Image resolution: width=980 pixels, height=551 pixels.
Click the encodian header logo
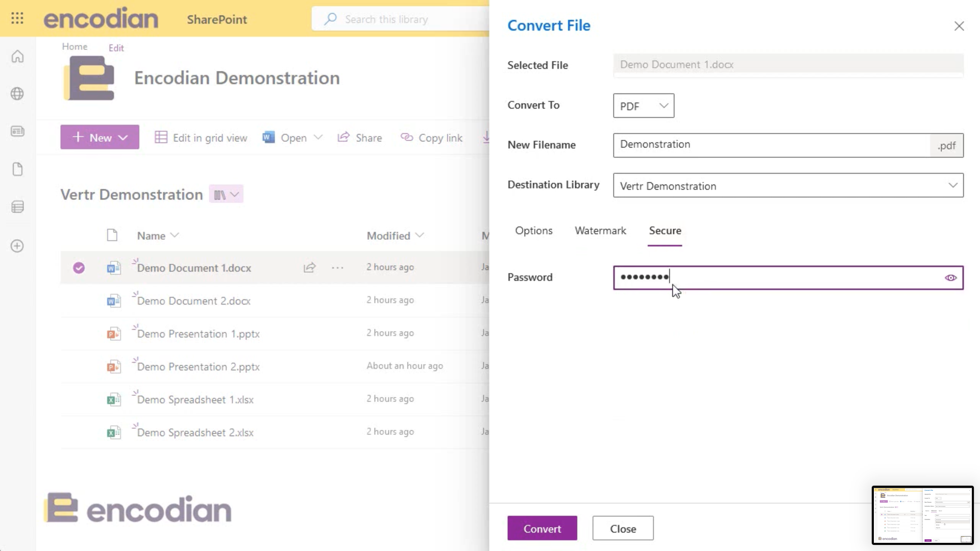coord(101,19)
